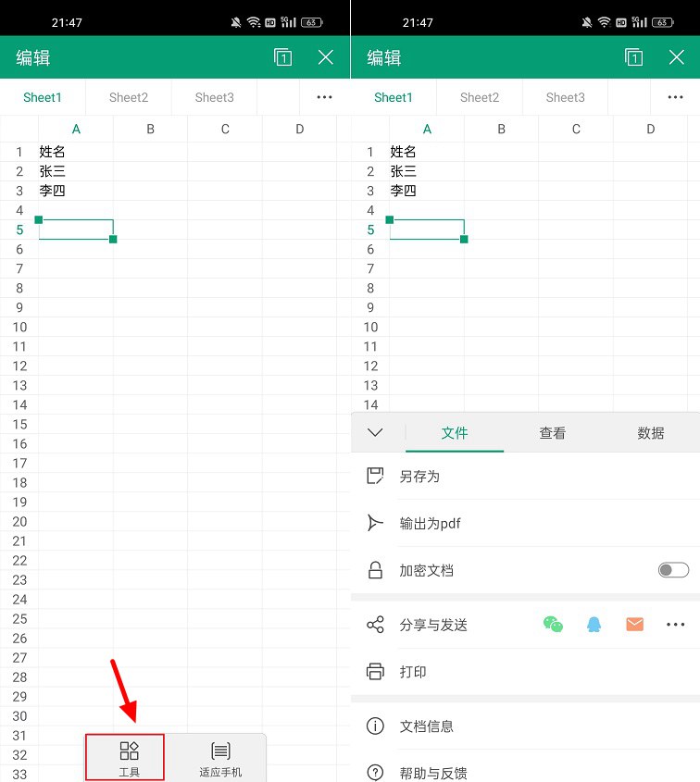Select Sheet1 tab in right screen

(x=394, y=97)
